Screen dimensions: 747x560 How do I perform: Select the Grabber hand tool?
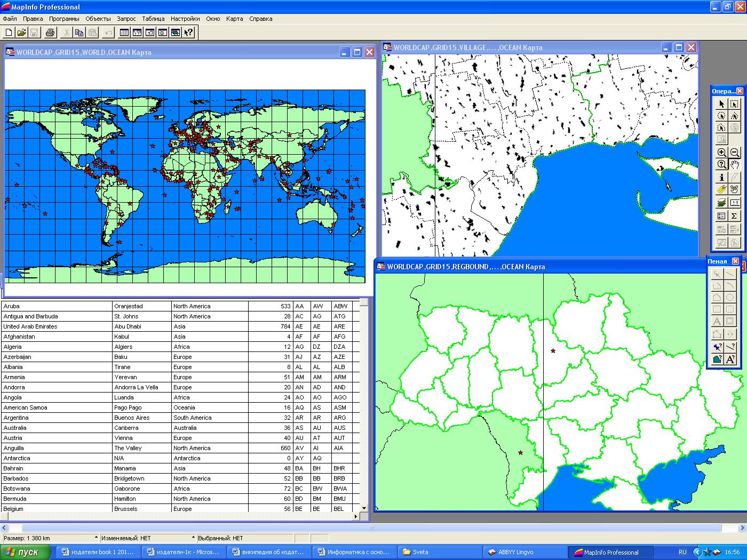[x=734, y=164]
